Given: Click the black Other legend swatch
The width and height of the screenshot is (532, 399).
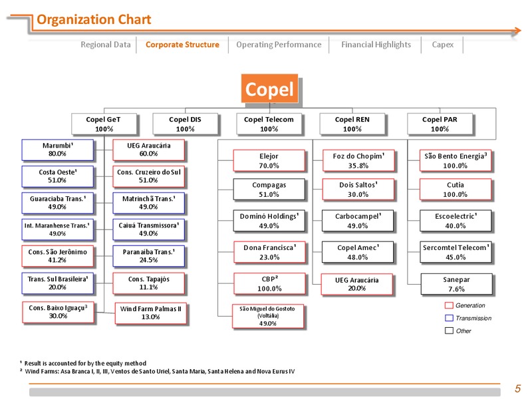Looking at the screenshot, I should tap(449, 331).
